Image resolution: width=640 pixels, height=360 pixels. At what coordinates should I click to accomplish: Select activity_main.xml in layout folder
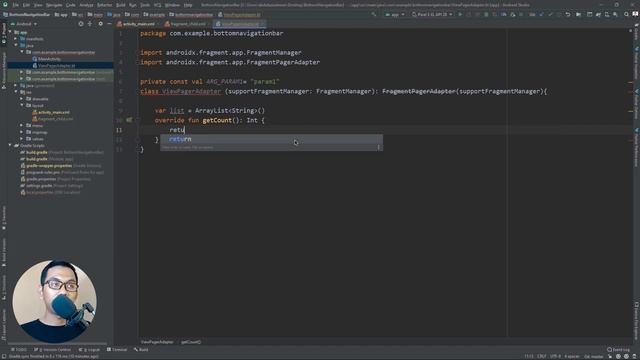pyautogui.click(x=51, y=112)
